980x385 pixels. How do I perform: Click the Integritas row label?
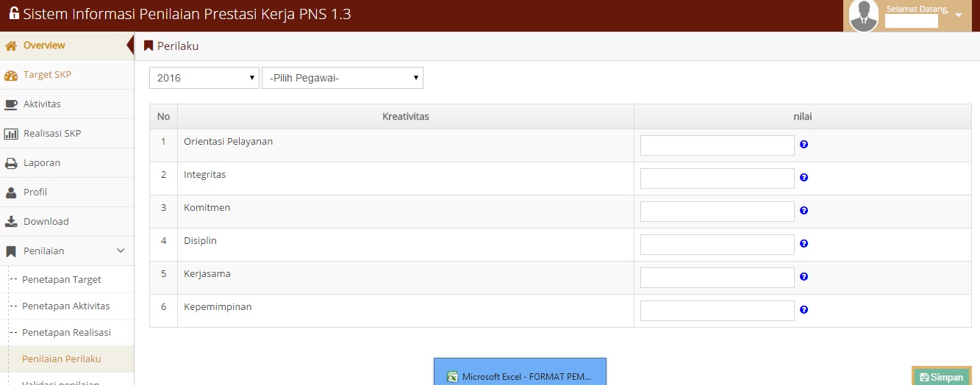pos(205,175)
